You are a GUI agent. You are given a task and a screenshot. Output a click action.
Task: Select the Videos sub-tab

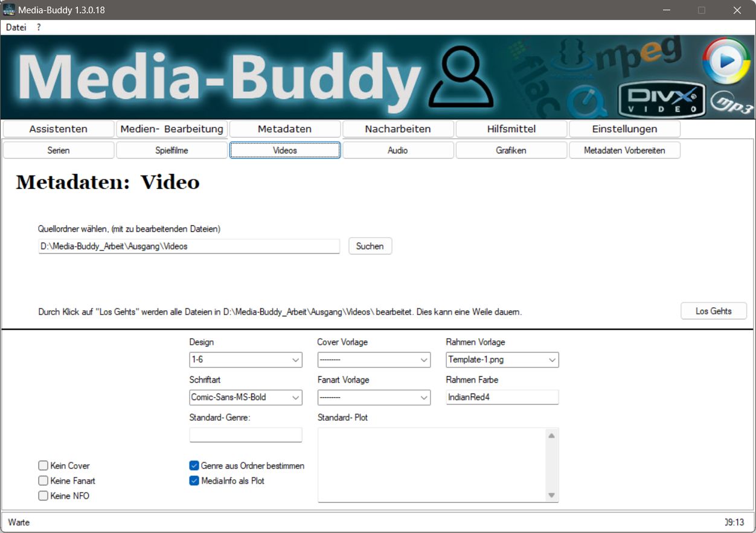tap(285, 150)
